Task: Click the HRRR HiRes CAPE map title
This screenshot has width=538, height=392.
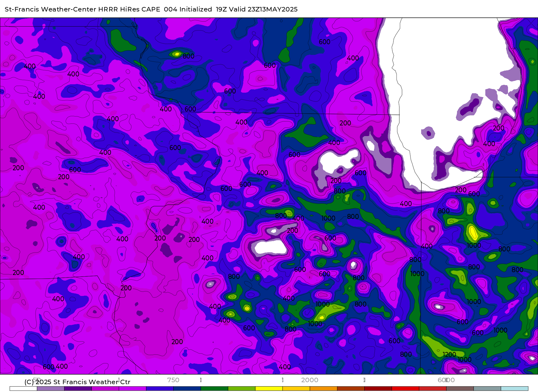Action: coord(151,9)
